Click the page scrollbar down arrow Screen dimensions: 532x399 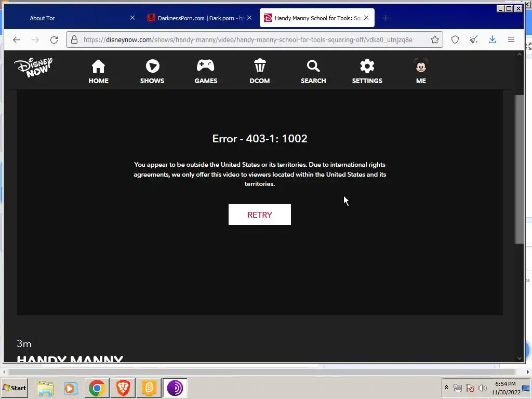pyautogui.click(x=519, y=358)
